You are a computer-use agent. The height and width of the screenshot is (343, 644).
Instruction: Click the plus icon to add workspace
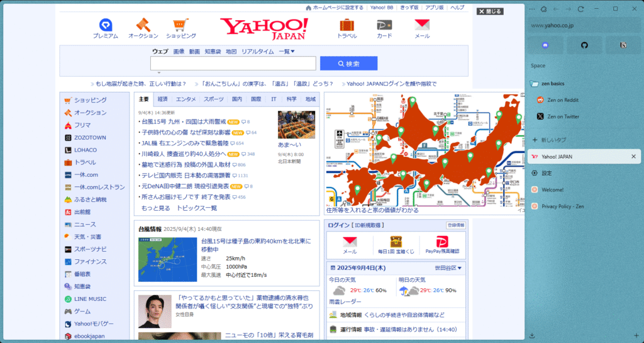pyautogui.click(x=636, y=335)
